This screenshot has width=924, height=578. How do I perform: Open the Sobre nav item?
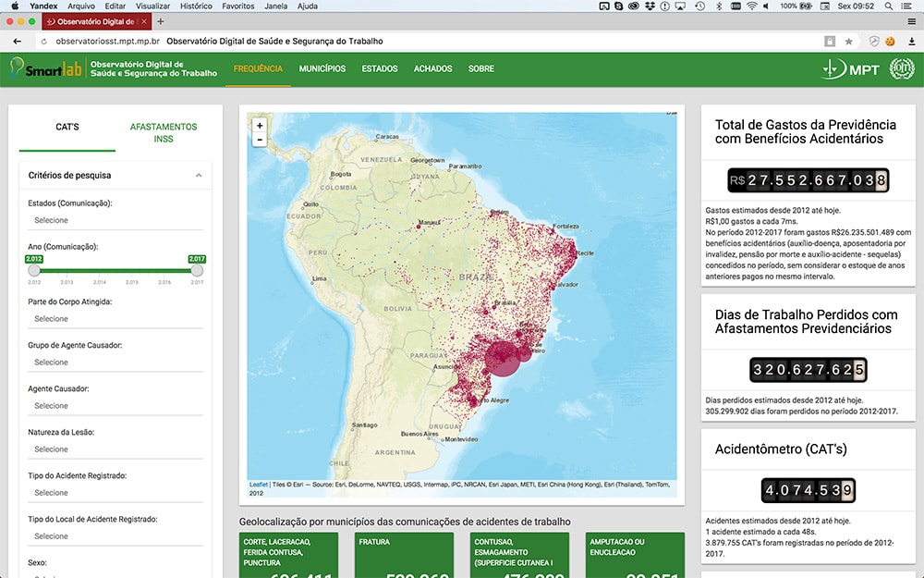pyautogui.click(x=480, y=68)
